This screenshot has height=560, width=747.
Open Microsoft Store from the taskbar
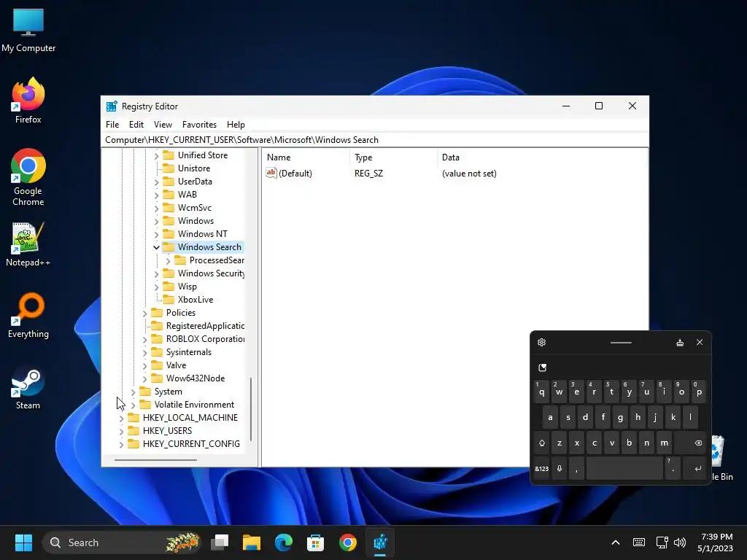point(315,542)
